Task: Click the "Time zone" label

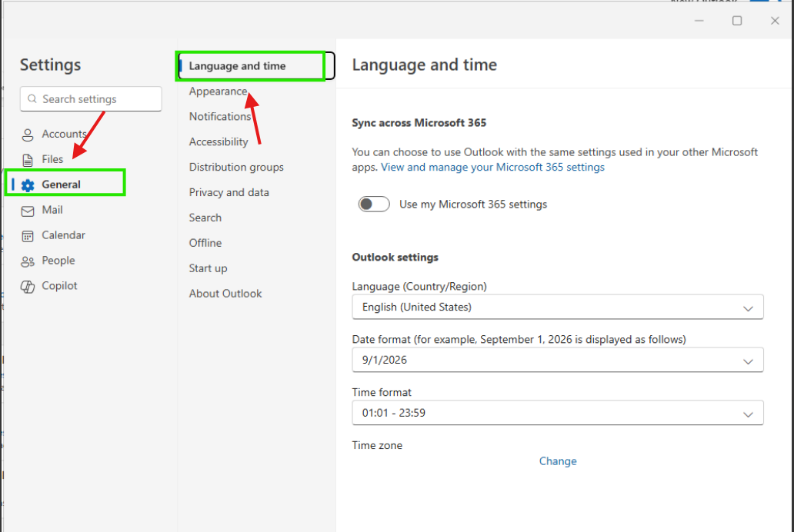Action: tap(377, 445)
